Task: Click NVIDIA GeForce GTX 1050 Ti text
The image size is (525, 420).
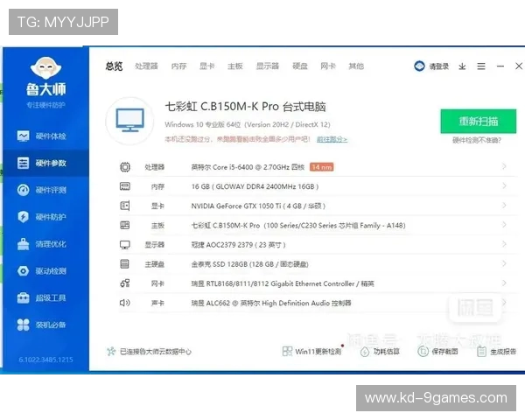Action: [x=258, y=206]
